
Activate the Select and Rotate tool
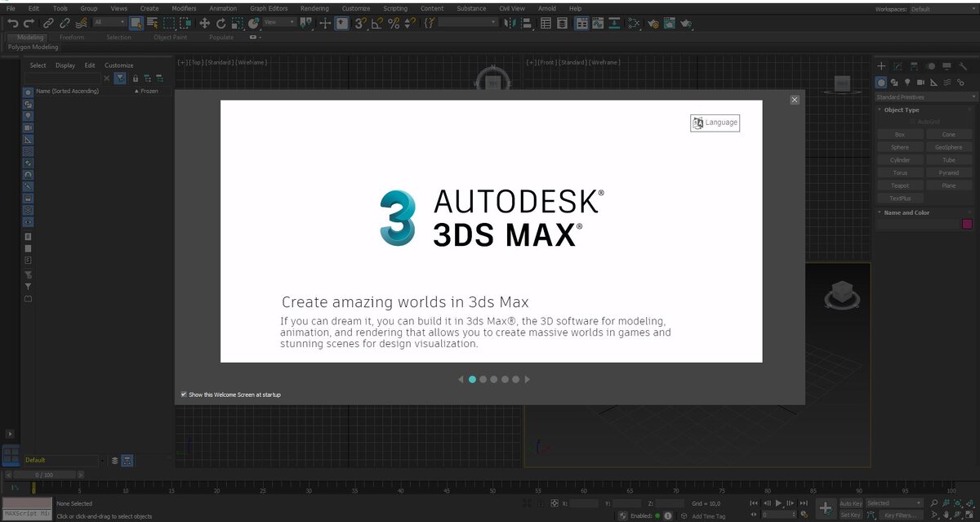221,24
